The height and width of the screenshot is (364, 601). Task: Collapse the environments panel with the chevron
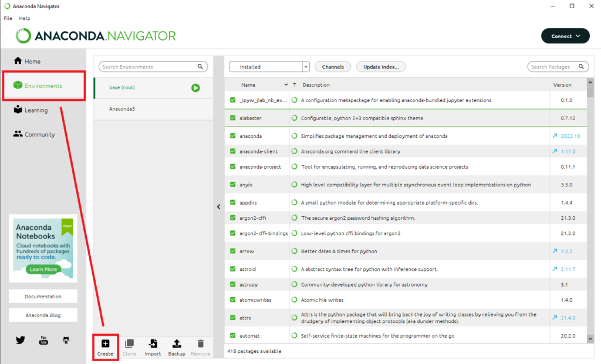coord(218,207)
